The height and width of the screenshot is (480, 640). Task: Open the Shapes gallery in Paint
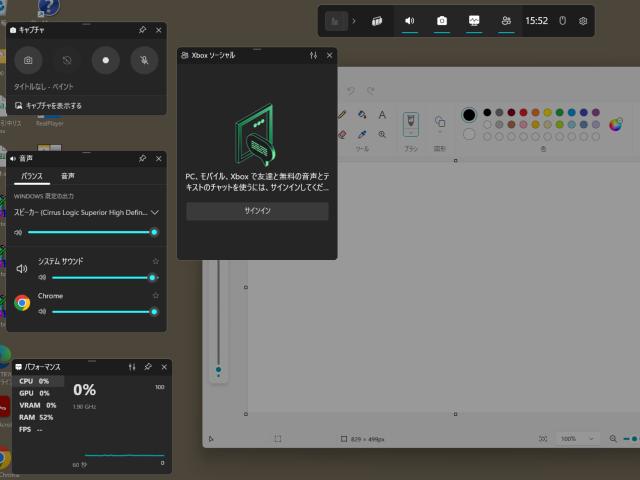(x=440, y=124)
